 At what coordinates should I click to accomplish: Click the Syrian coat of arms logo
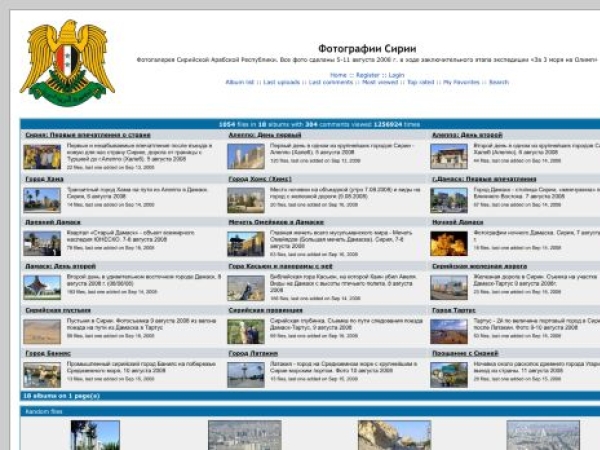click(x=68, y=63)
